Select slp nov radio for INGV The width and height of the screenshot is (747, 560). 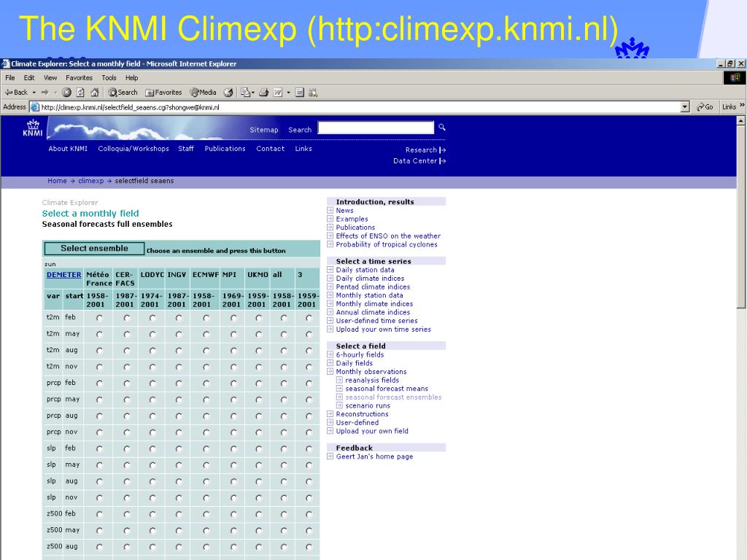coord(179,498)
